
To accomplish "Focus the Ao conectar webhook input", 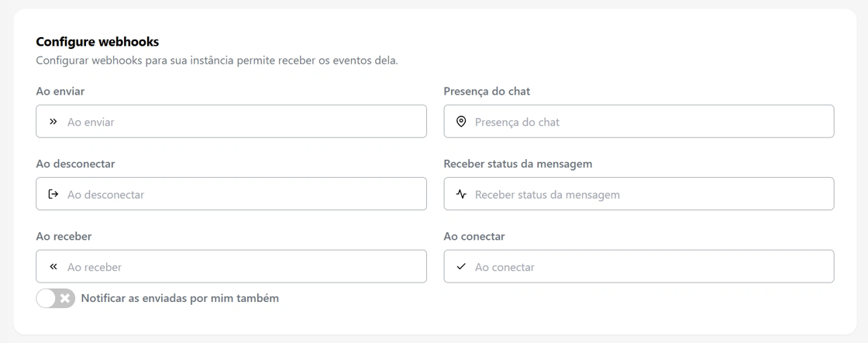I will click(x=651, y=266).
